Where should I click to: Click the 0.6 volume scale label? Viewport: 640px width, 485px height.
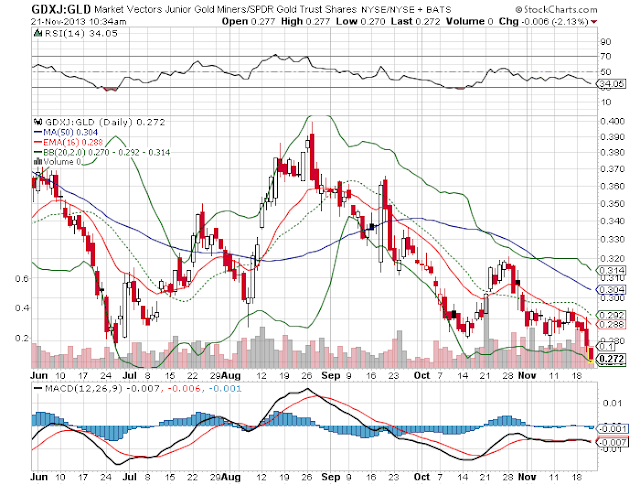22,279
